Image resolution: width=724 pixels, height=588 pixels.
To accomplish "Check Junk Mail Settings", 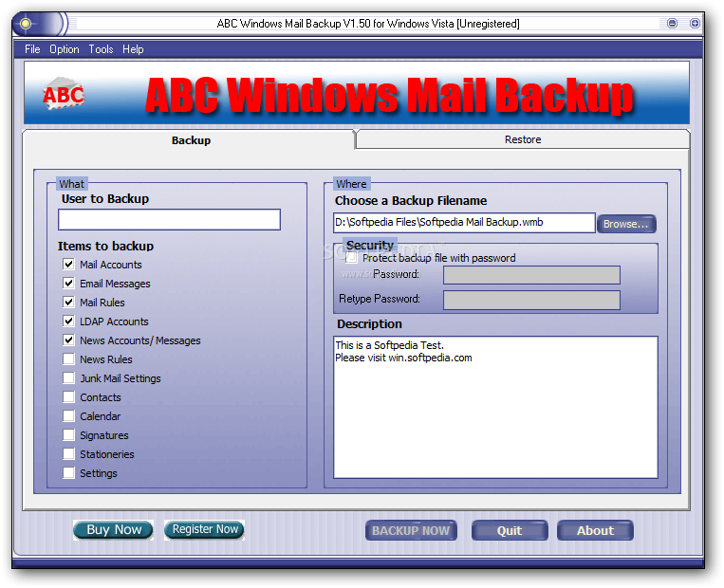I will (69, 378).
